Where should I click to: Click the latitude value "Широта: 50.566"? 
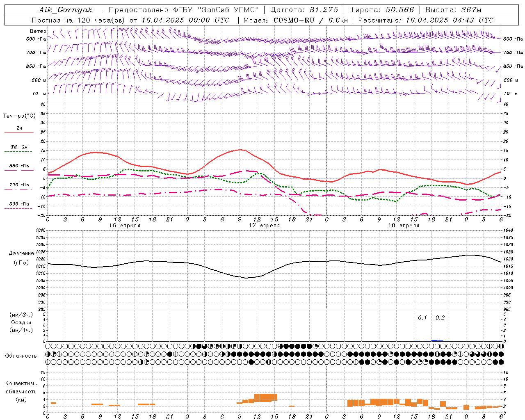click(382, 10)
